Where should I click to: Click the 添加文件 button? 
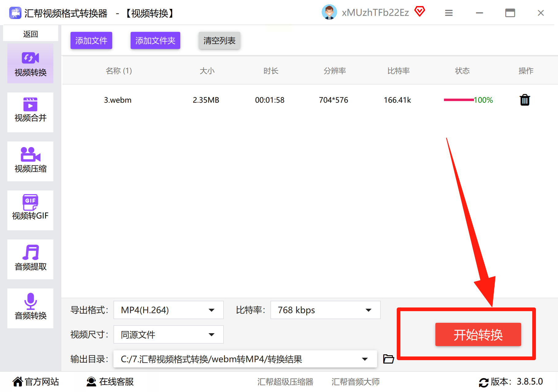click(x=91, y=40)
